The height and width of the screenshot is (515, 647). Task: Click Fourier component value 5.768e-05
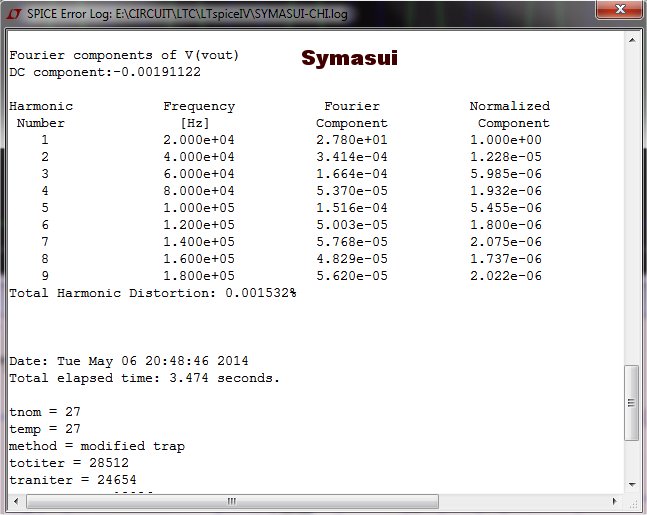click(x=352, y=241)
